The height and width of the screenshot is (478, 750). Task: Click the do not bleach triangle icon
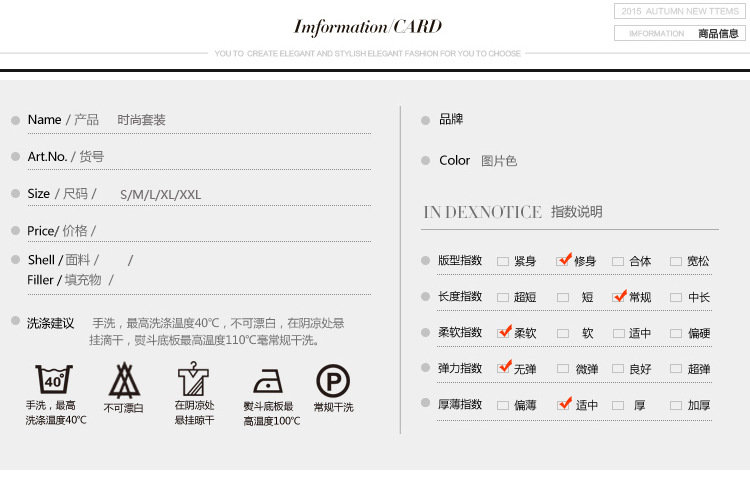pyautogui.click(x=123, y=381)
